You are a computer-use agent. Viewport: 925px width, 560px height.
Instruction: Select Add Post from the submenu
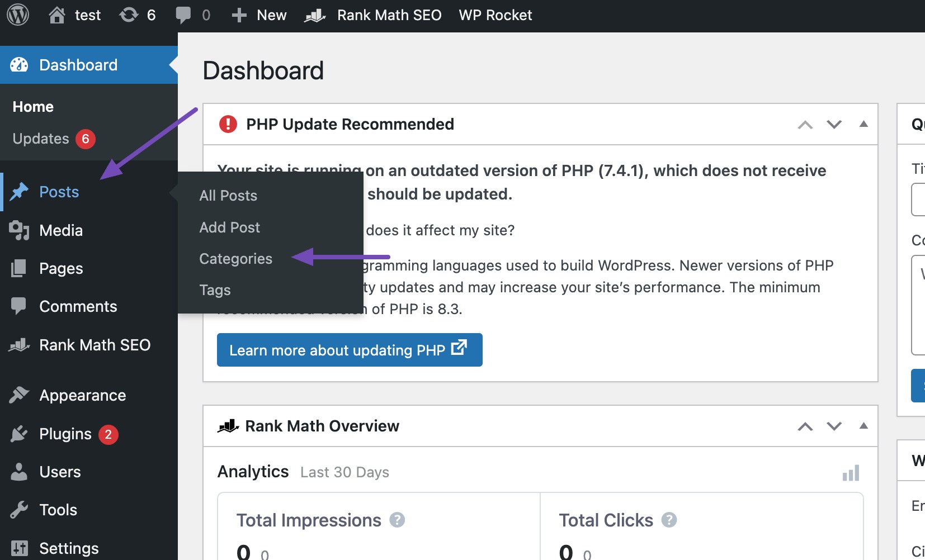click(229, 227)
